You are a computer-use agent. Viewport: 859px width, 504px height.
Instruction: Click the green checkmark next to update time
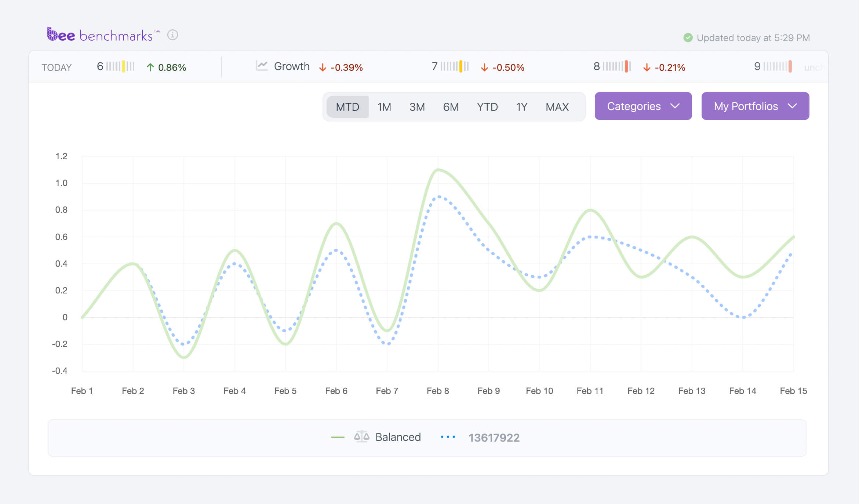click(689, 37)
